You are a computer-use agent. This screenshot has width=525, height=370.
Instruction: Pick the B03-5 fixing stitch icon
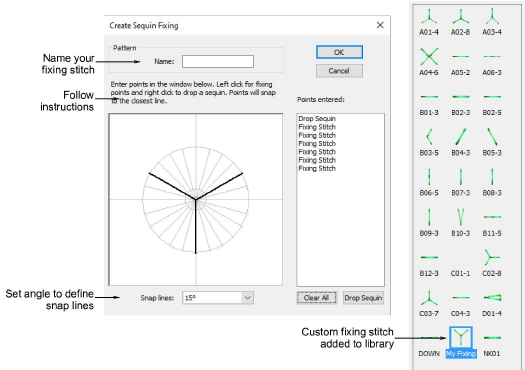point(429,142)
